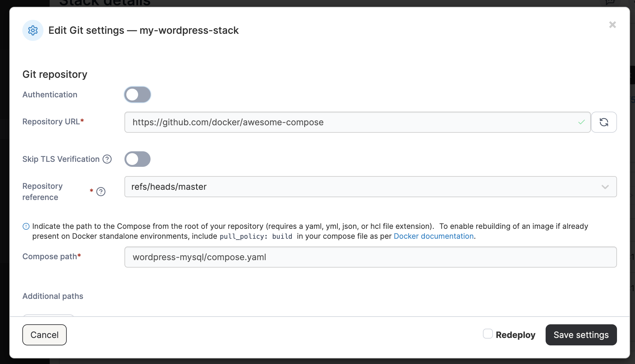Click the gear icon beside the dialog title
Screen dimensions: 635x364
point(33,30)
